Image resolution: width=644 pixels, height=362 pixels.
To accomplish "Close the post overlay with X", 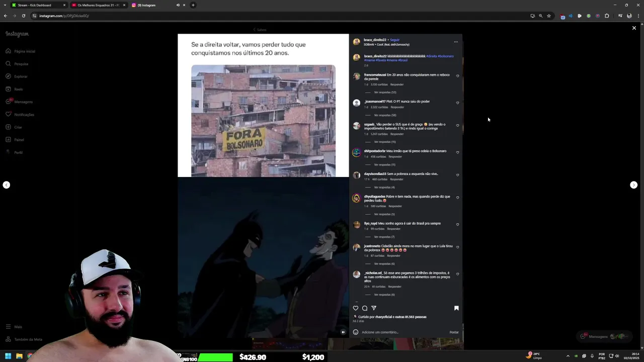I will point(634,28).
